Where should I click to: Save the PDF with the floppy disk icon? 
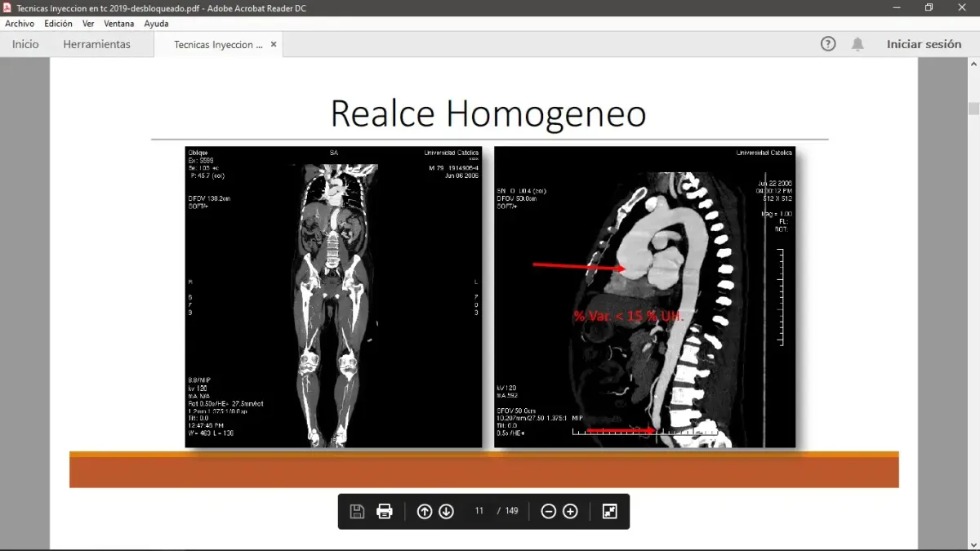(357, 512)
